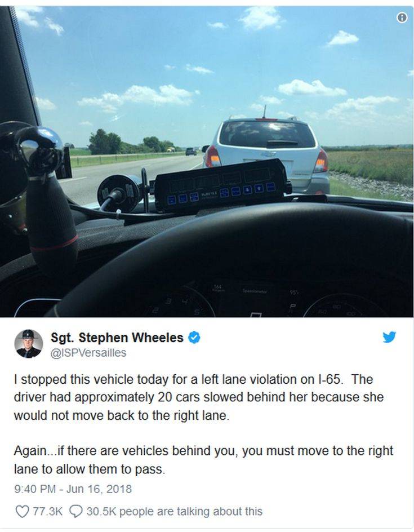Click the 77.3K likes count
Screen dimensions: 414x532
(47, 511)
